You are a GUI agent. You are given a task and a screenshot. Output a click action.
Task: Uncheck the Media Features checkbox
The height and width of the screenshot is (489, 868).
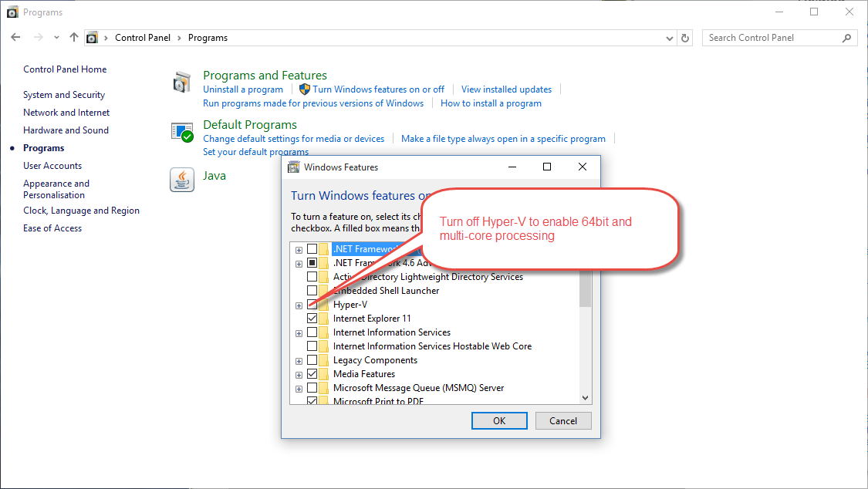(312, 373)
